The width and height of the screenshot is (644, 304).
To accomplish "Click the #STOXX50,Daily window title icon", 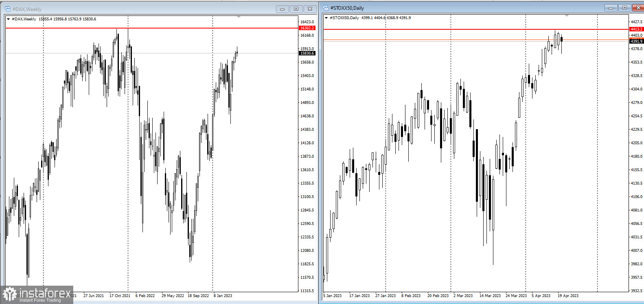I will click(x=326, y=8).
